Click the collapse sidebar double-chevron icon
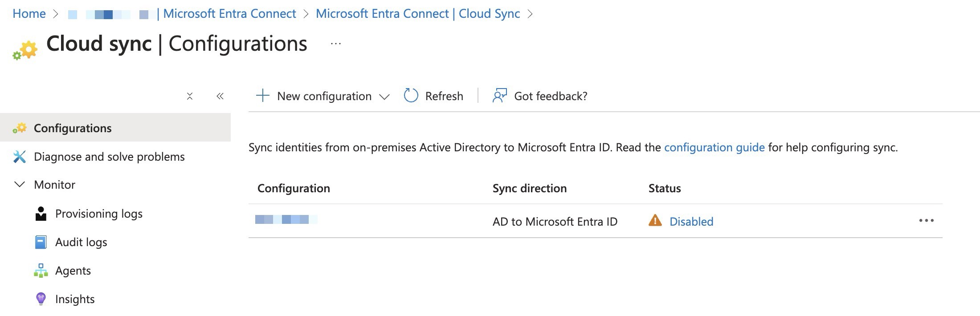The height and width of the screenshot is (316, 980). pyautogui.click(x=220, y=96)
